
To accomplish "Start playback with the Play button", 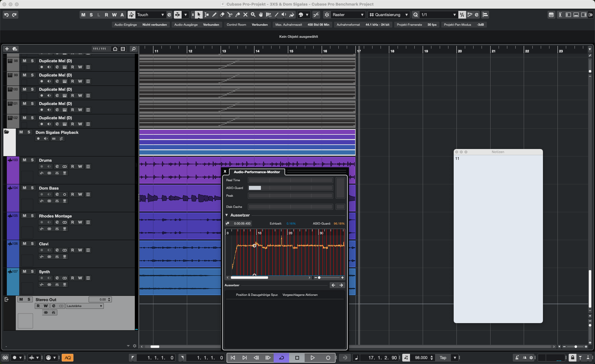I will (312, 357).
